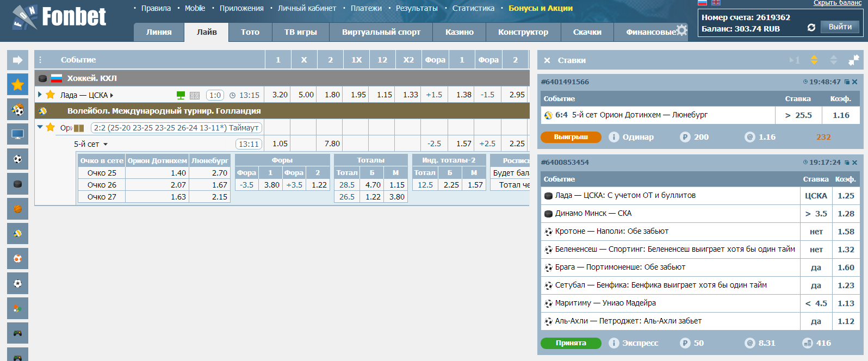This screenshot has height=361, width=868.
Task: Open the column options dots beside Событие
Action: point(40,60)
